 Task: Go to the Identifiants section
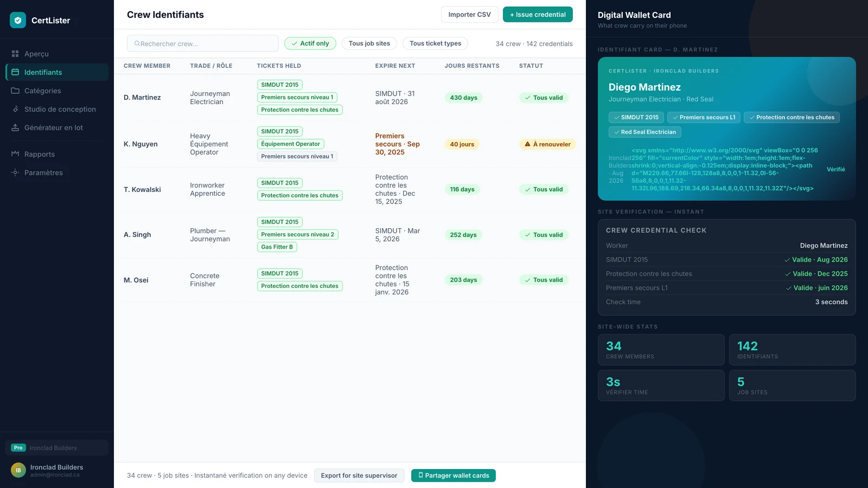click(x=57, y=72)
